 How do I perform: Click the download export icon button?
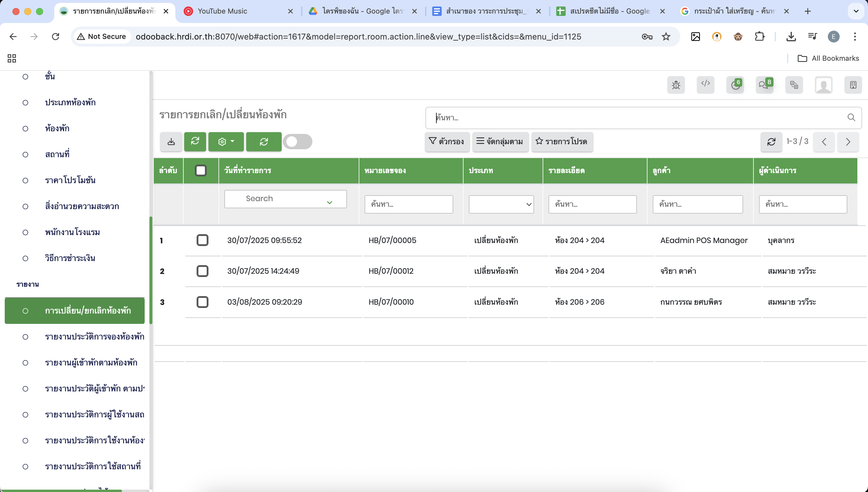171,142
